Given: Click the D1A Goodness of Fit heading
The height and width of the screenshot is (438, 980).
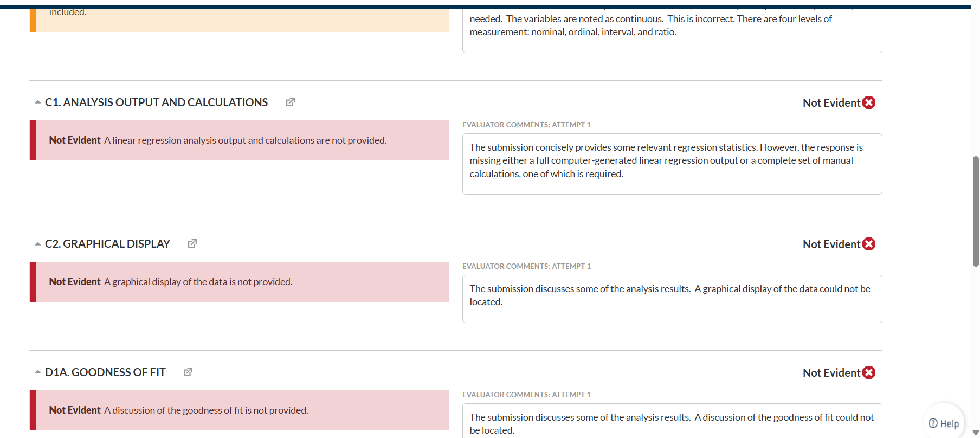Looking at the screenshot, I should point(105,372).
